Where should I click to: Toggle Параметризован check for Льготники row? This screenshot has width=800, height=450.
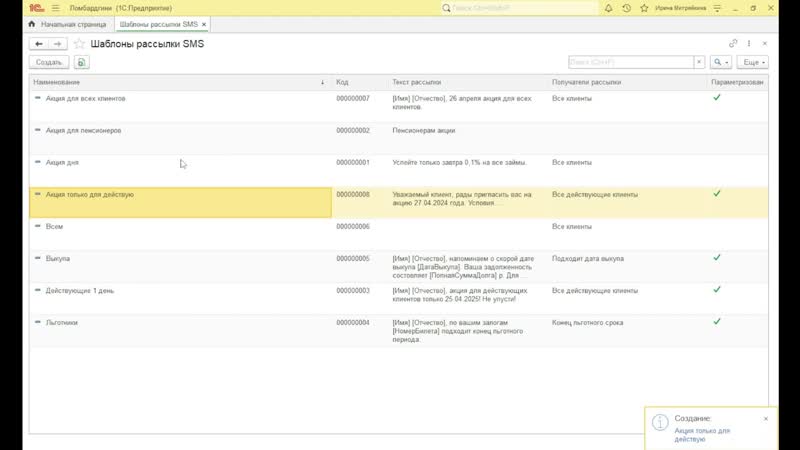click(716, 321)
